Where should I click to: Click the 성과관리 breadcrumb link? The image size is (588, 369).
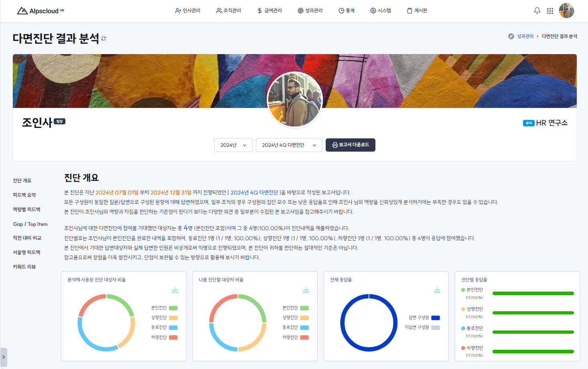click(525, 36)
